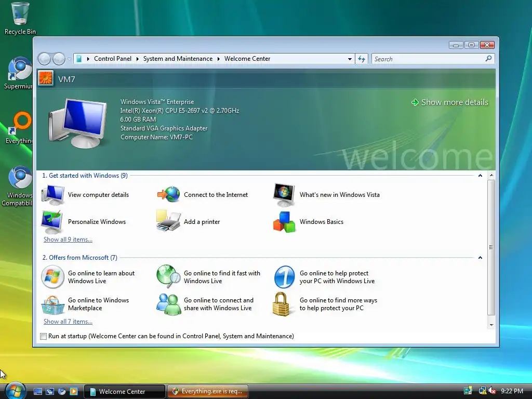This screenshot has height=399, width=532.
Task: Click the refresh button beside the address bar
Action: [x=362, y=59]
